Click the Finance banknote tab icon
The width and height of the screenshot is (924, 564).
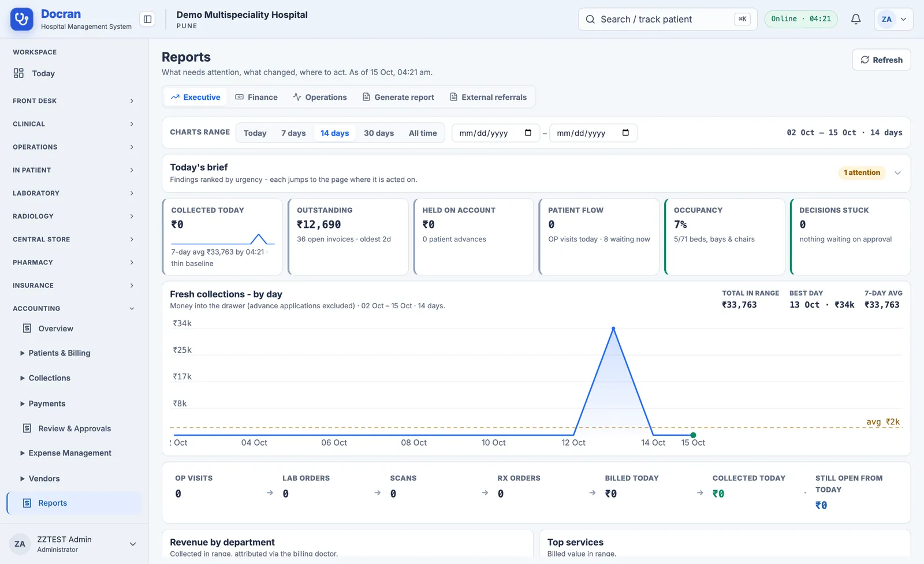coord(239,97)
